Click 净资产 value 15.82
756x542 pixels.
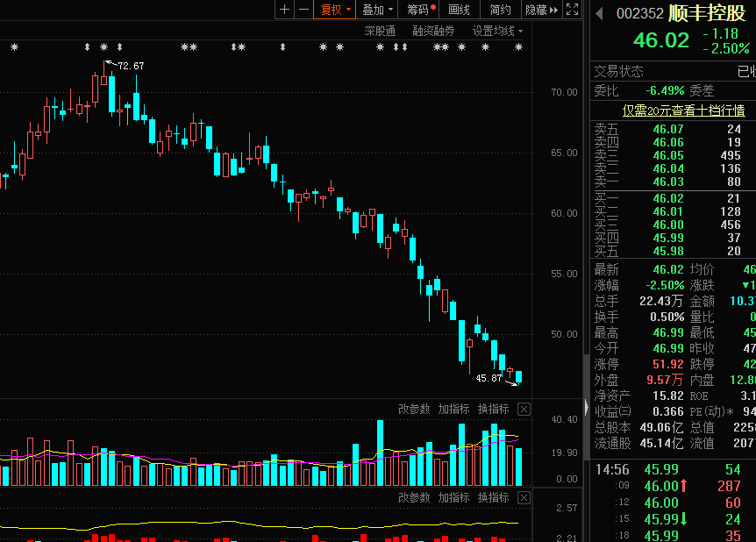pyautogui.click(x=668, y=396)
